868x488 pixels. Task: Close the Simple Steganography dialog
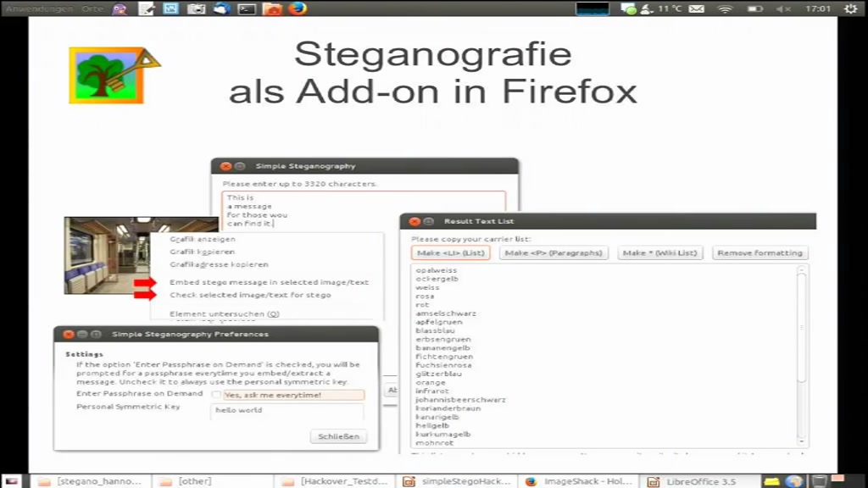pos(225,166)
